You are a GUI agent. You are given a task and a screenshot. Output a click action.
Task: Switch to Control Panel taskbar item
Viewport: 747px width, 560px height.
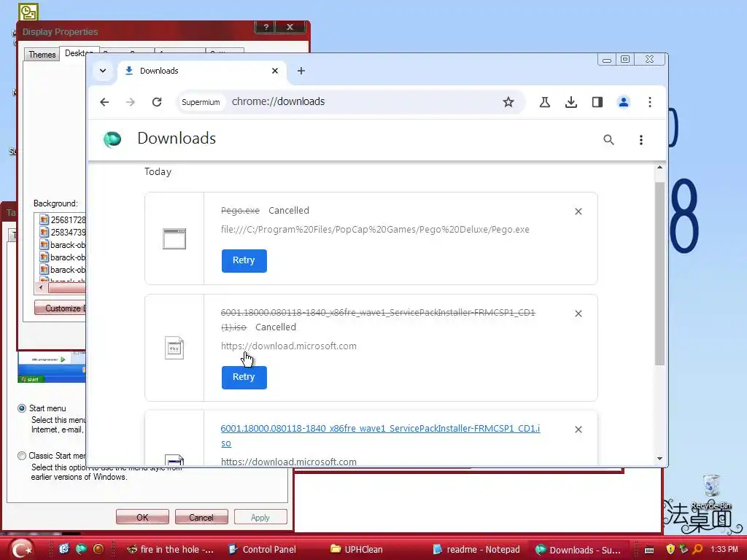[263, 550]
